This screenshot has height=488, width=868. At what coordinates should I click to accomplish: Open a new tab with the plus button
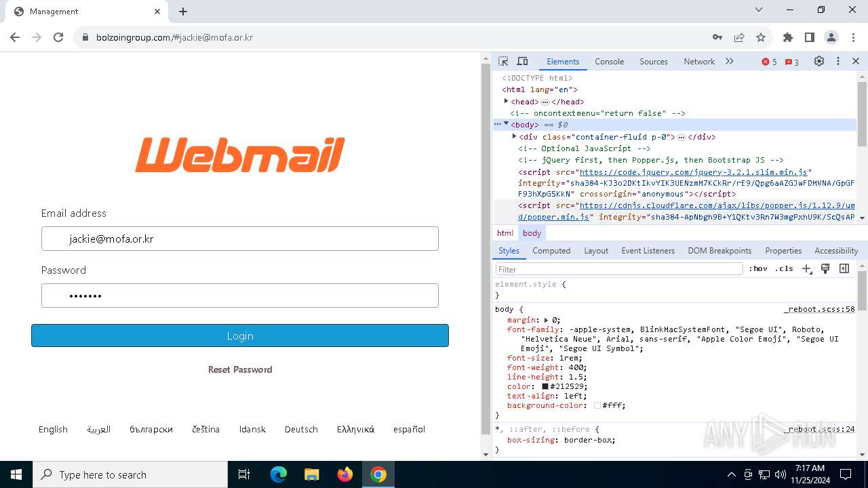coord(183,12)
